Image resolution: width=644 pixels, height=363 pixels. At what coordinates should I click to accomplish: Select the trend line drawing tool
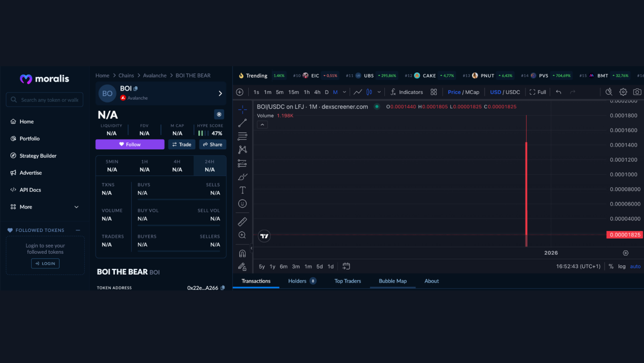(x=243, y=123)
